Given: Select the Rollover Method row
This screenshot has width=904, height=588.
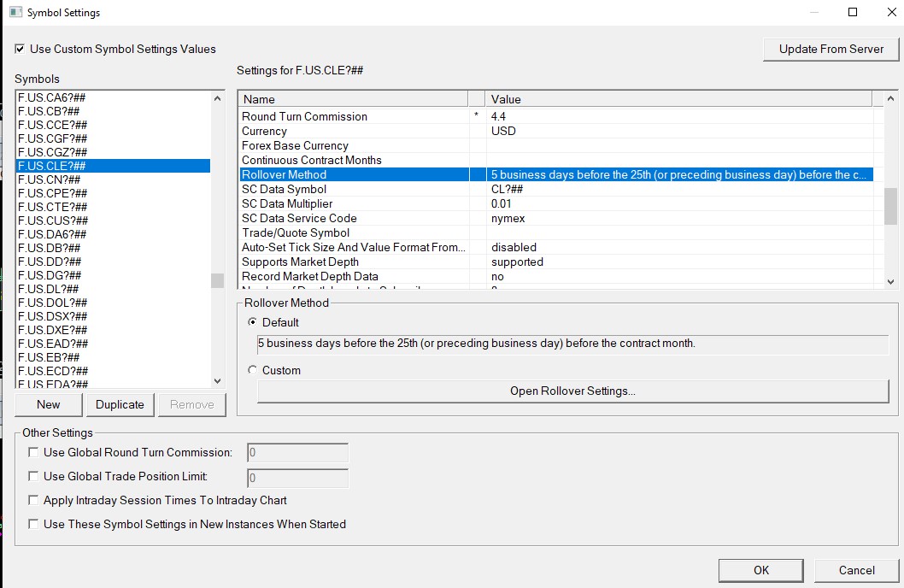Looking at the screenshot, I should coord(556,174).
